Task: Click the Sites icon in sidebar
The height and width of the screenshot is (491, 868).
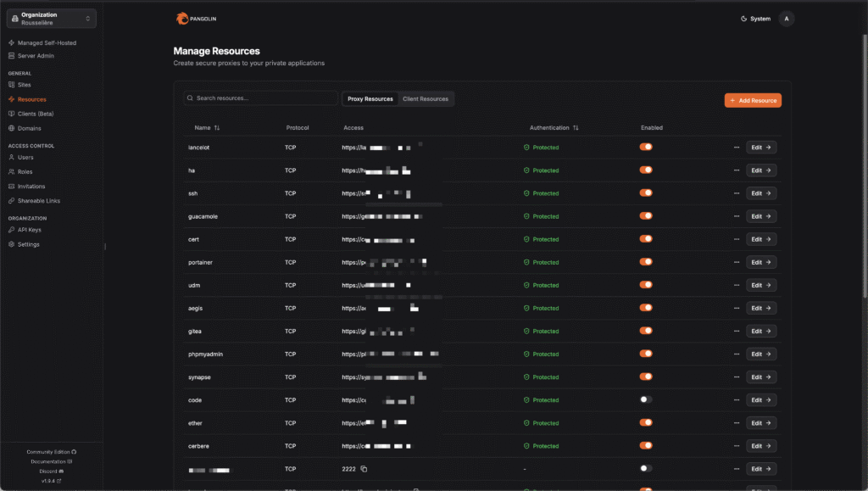Action: click(x=11, y=85)
